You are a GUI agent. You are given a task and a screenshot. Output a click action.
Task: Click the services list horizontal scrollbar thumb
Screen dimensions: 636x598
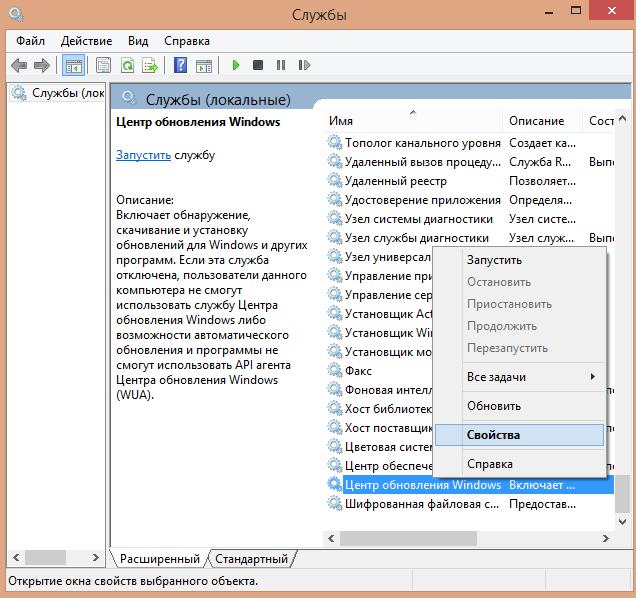408,539
